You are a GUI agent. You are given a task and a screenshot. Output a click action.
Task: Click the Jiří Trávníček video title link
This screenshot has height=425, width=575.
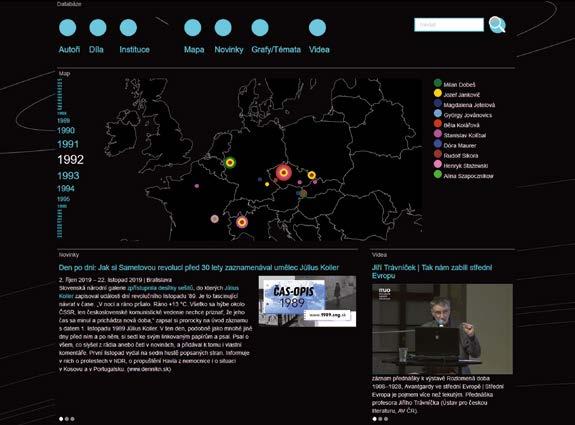(x=432, y=271)
